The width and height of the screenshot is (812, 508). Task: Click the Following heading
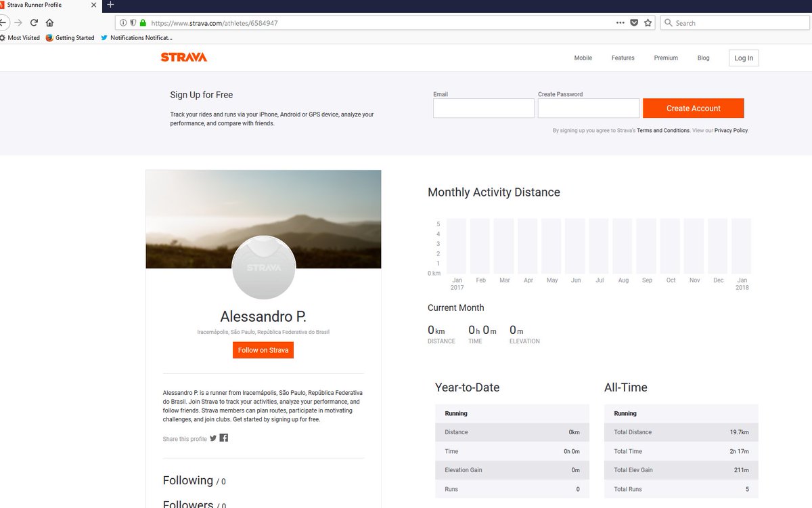194,480
